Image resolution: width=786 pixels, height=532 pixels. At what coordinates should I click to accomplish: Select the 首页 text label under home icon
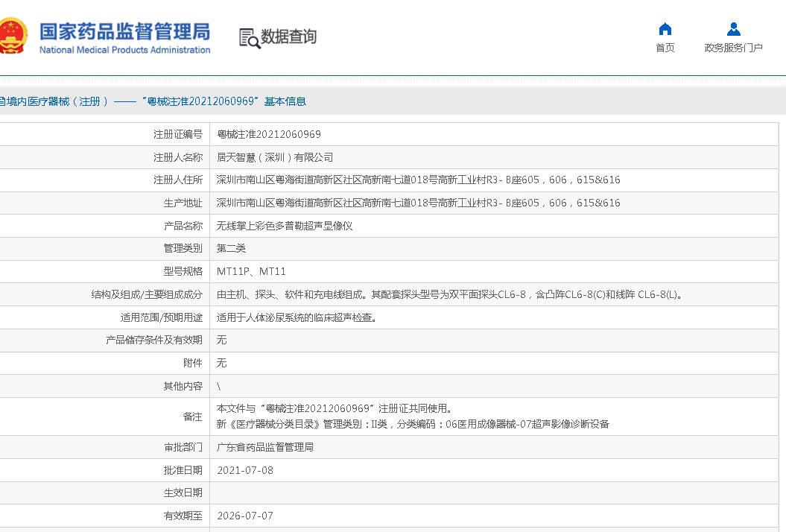pos(665,47)
